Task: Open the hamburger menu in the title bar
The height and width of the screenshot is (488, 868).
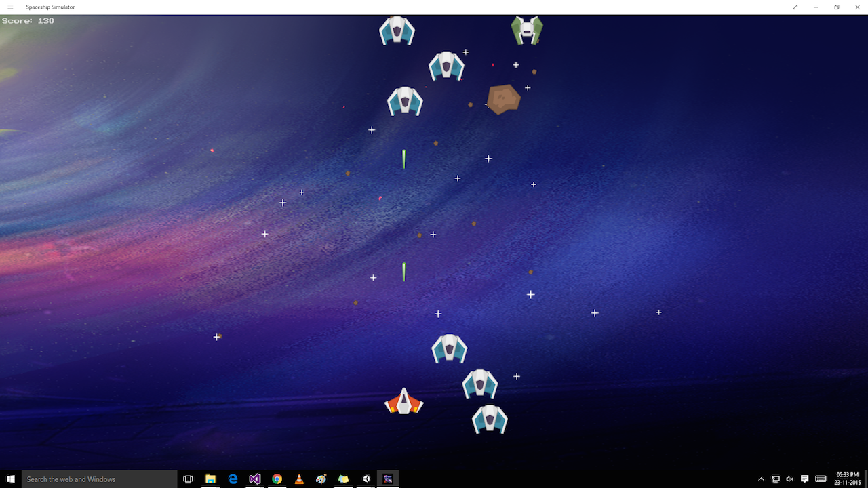Action: point(10,7)
